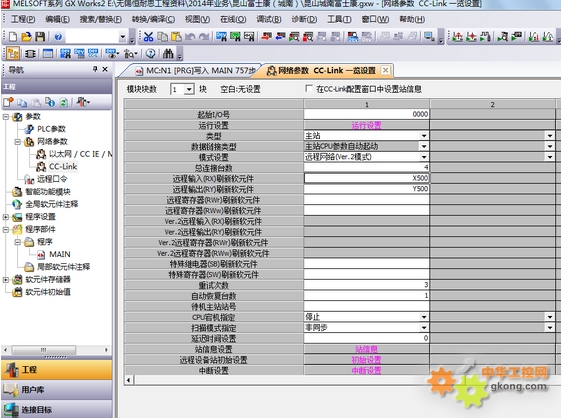Image resolution: width=562 pixels, height=418 pixels.
Task: Collapse the 程序部件 tree node
Action: pos(6,229)
